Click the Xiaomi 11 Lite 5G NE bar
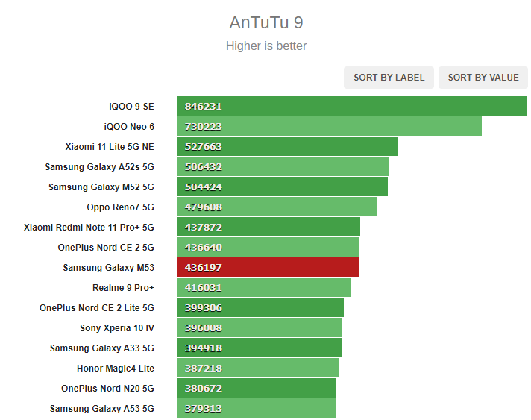Image resolution: width=531 pixels, height=420 pixels. click(x=287, y=146)
